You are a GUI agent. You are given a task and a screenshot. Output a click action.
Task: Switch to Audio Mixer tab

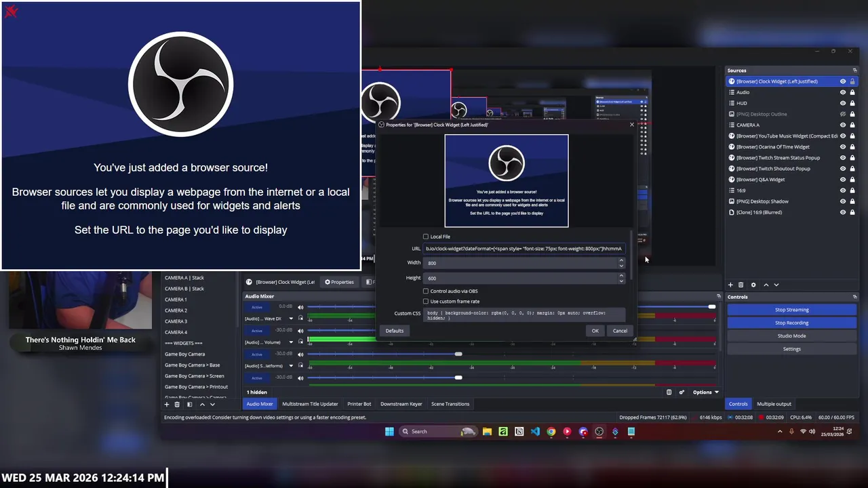[x=260, y=404]
